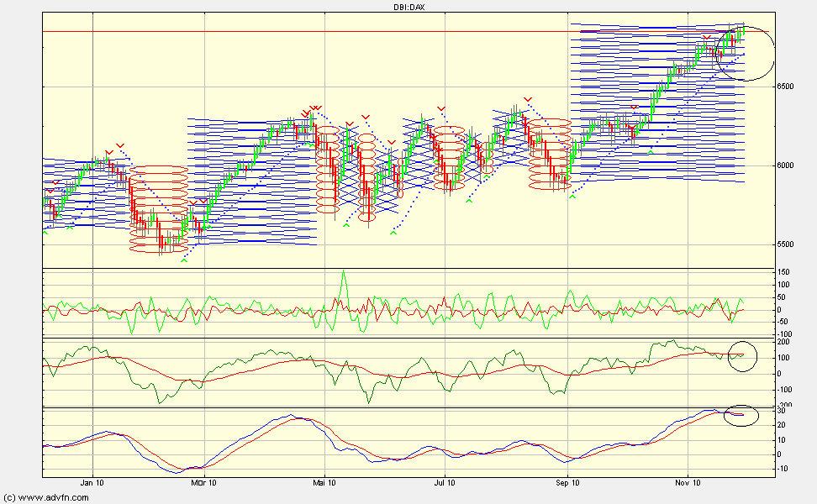Image resolution: width=817 pixels, height=504 pixels.
Task: Select the 30 label on bottom indicator scale
Action: coord(783,410)
